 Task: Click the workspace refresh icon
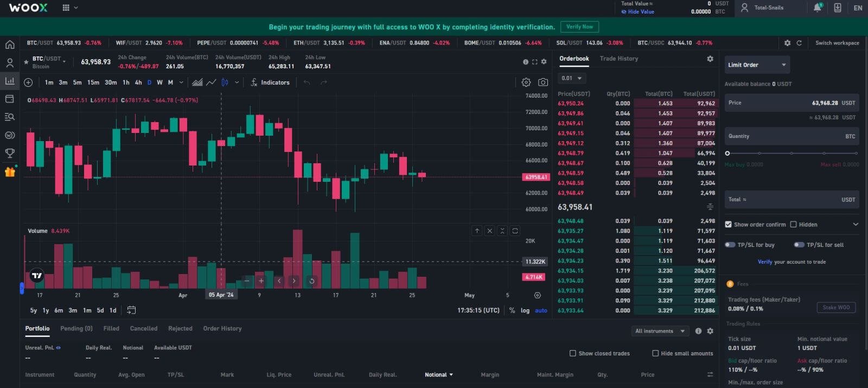click(x=799, y=43)
